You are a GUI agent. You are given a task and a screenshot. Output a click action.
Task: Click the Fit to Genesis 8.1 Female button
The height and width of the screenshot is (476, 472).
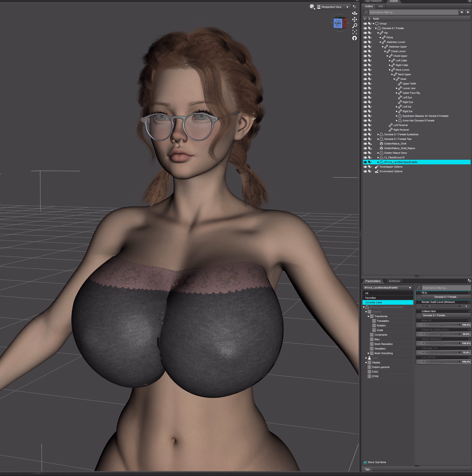446,297
